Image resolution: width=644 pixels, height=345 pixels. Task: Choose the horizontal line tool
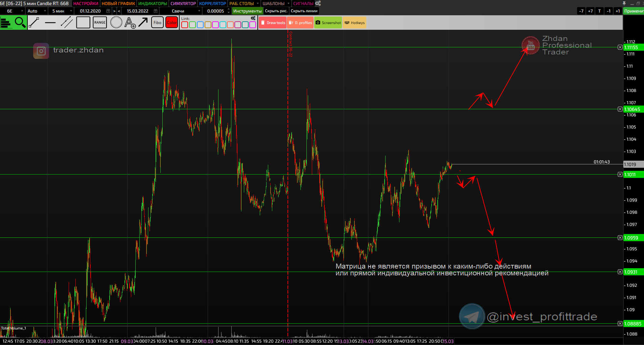click(x=50, y=23)
